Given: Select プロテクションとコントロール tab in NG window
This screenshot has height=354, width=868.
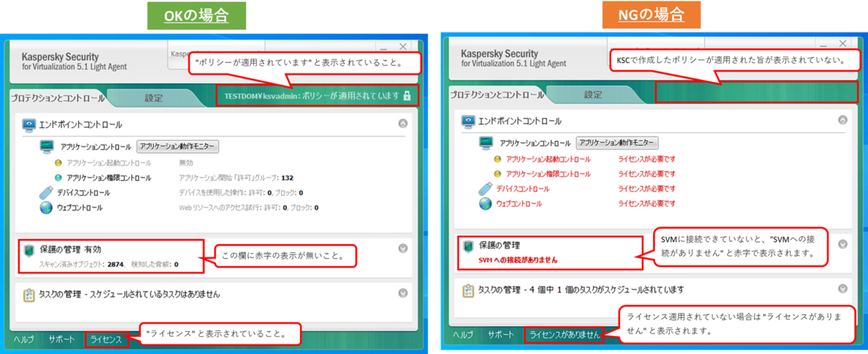Looking at the screenshot, I should tap(497, 95).
